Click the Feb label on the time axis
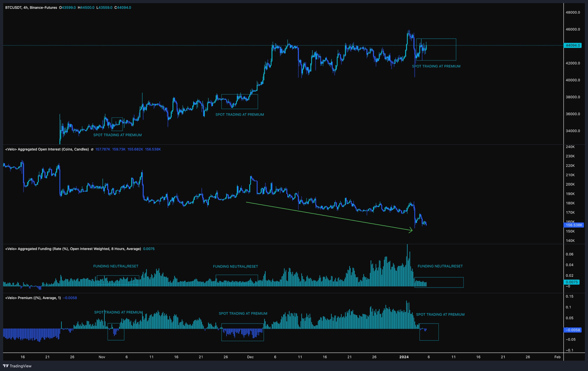The height and width of the screenshot is (371, 588). coord(557,357)
